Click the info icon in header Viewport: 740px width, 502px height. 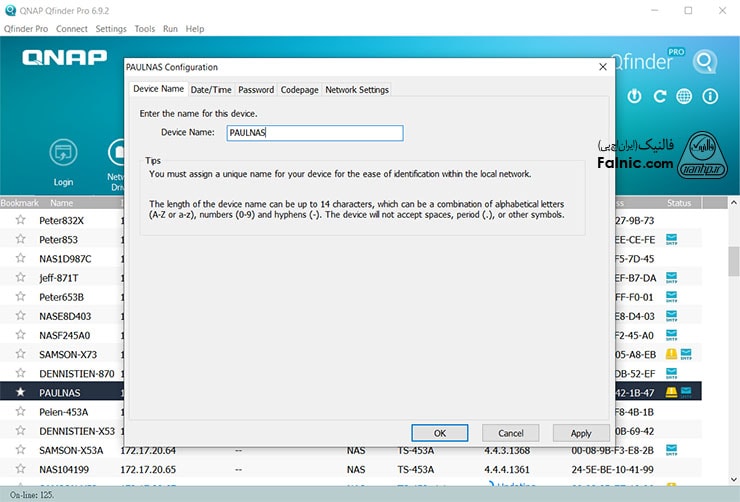710,97
